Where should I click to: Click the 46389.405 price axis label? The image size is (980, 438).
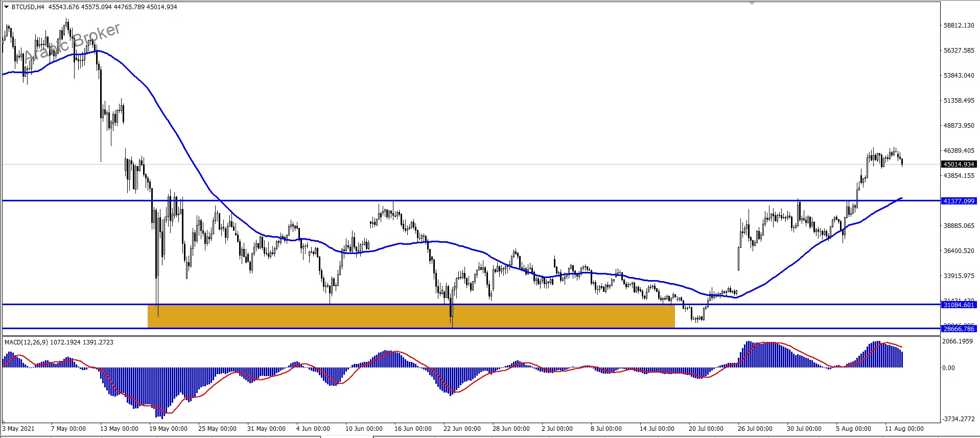pyautogui.click(x=959, y=151)
